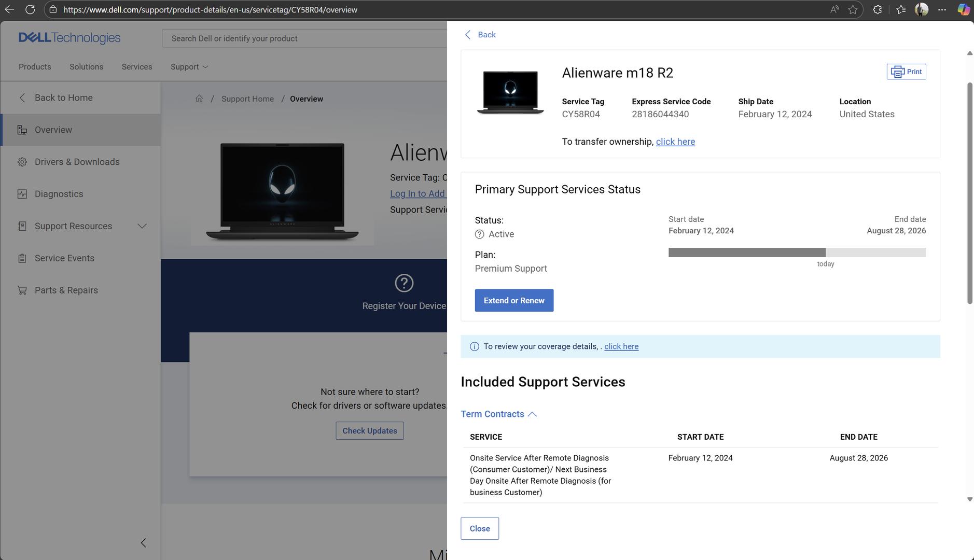This screenshot has width=974, height=560.
Task: Click the scrollbar down arrow
Action: (x=969, y=499)
